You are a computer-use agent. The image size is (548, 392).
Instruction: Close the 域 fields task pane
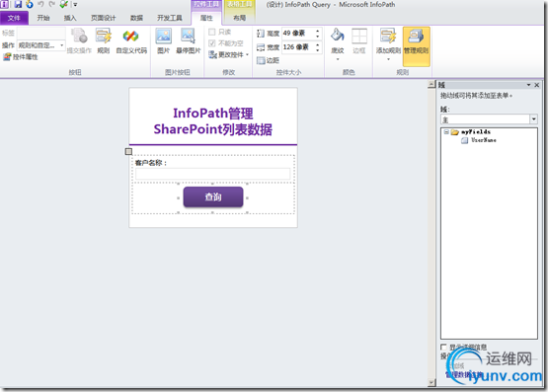[x=537, y=85]
